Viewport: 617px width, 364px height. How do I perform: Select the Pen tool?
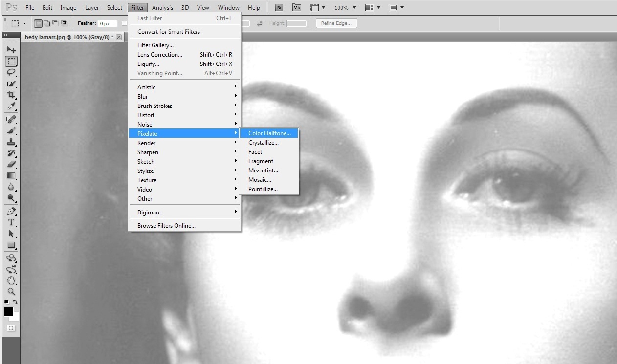11,212
